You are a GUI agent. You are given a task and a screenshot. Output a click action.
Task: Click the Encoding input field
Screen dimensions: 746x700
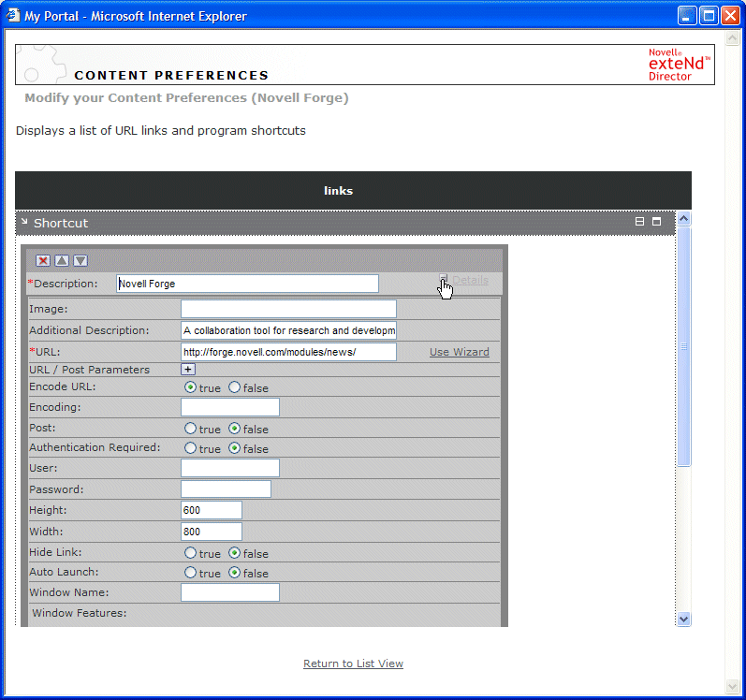click(230, 407)
